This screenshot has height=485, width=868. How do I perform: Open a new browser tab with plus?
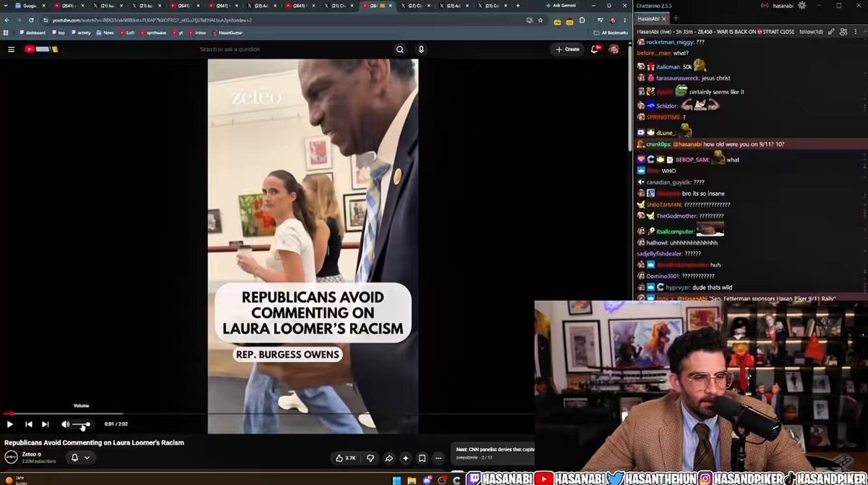tap(518, 6)
